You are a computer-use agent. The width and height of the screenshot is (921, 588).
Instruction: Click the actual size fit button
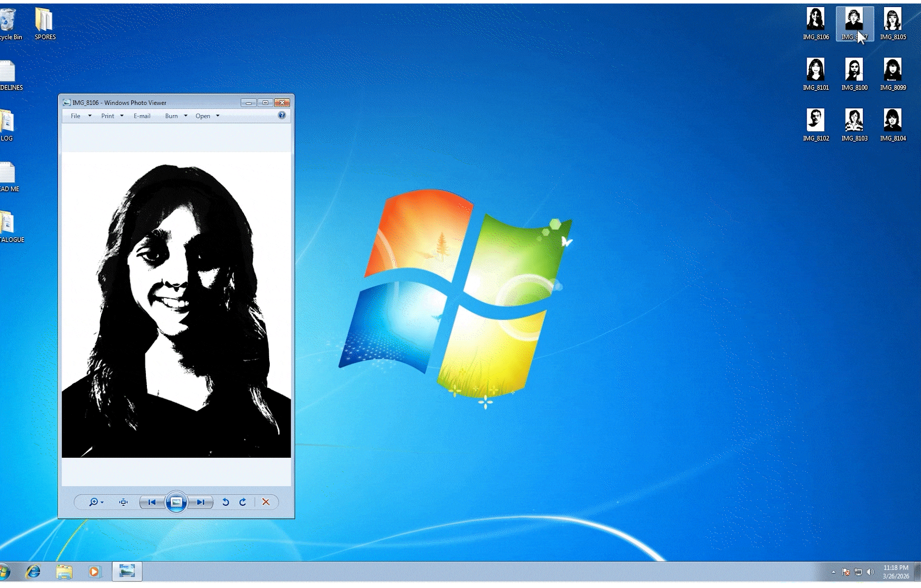tap(123, 502)
